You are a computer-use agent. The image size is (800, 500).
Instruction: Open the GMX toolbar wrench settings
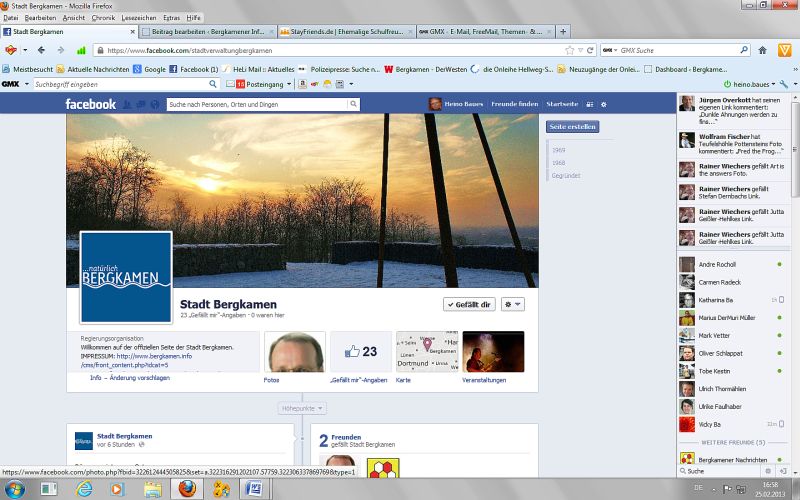[784, 84]
